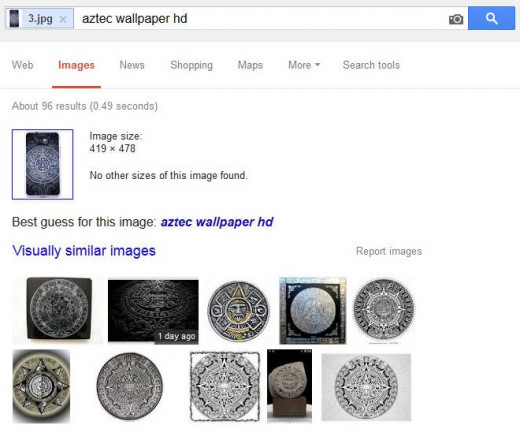520x429 pixels.
Task: Go to the Shopping tab
Action: [x=191, y=65]
